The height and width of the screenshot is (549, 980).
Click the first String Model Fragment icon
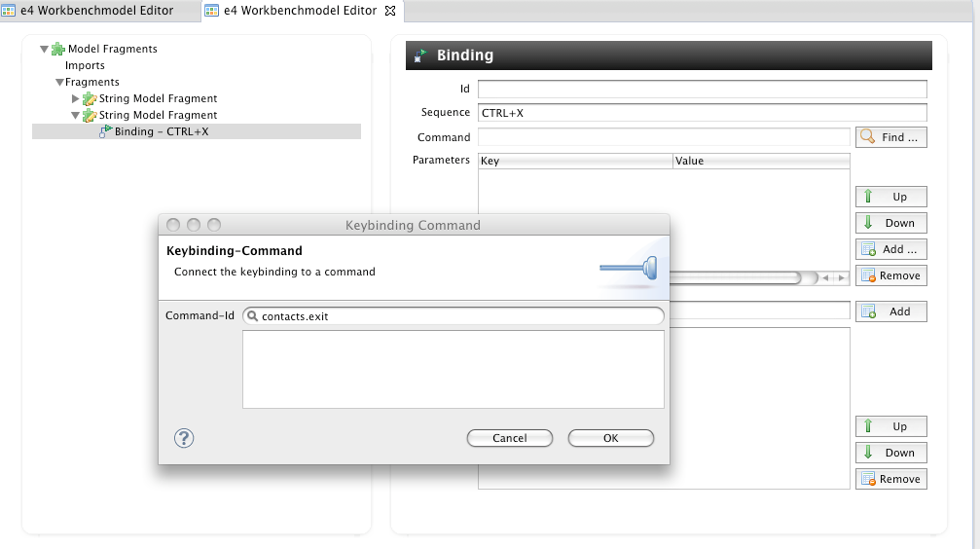tap(90, 98)
